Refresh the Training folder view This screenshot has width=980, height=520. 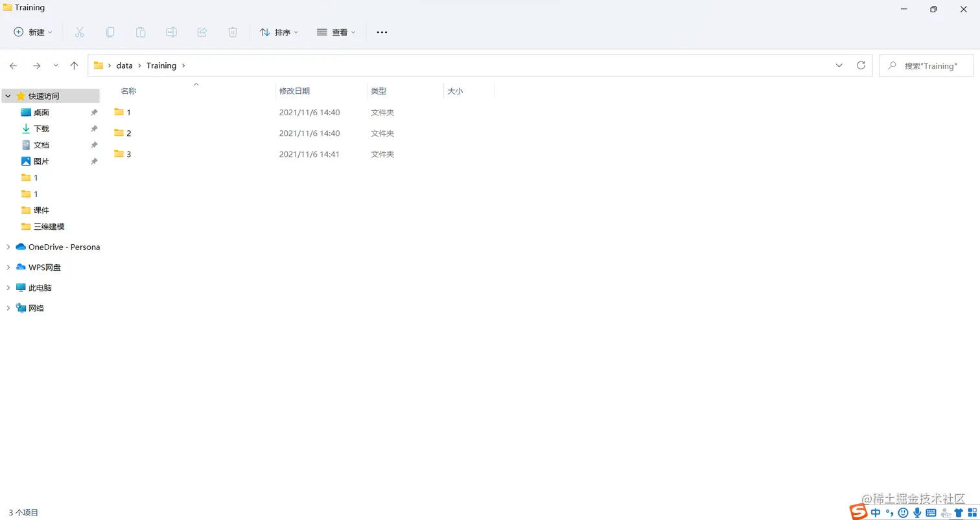[x=861, y=65]
